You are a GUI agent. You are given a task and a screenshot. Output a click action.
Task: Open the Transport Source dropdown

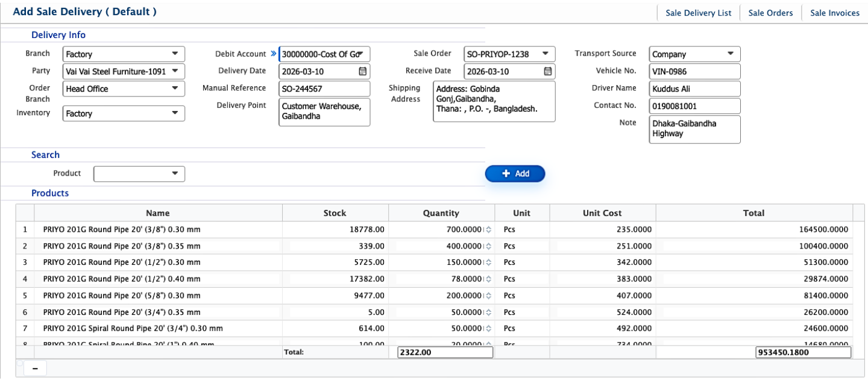tap(730, 54)
